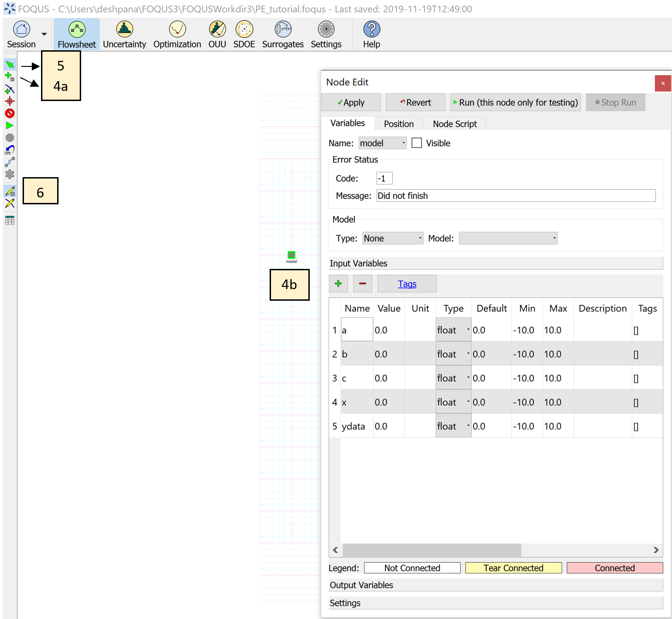Open the float type dropdown for variable a

pos(453,329)
